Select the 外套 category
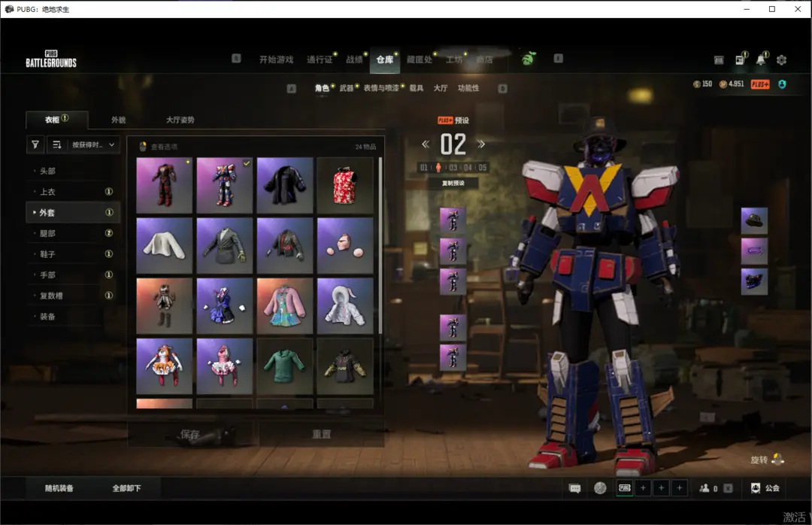 tap(73, 213)
